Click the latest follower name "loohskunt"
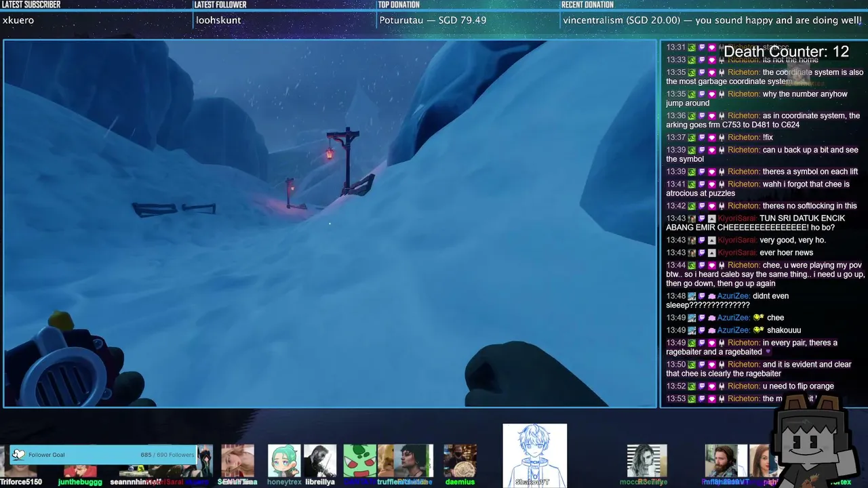868x488 pixels. [218, 20]
